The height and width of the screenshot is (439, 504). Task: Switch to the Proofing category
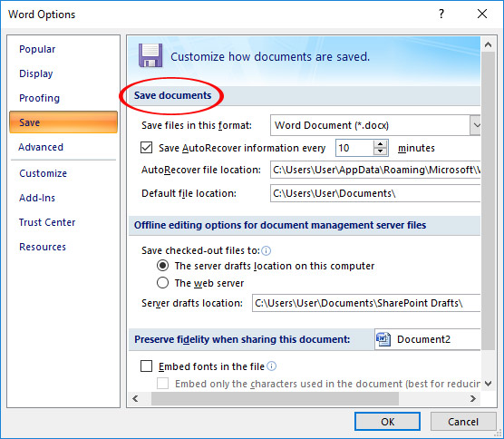click(39, 98)
